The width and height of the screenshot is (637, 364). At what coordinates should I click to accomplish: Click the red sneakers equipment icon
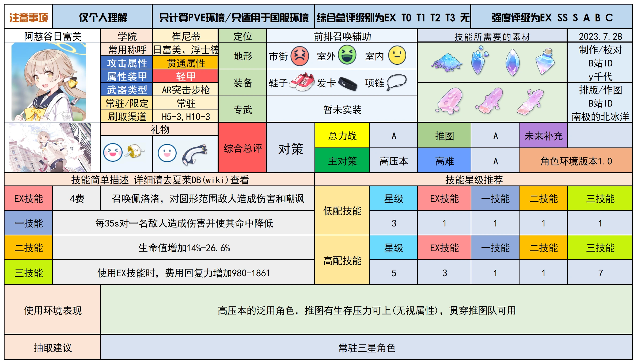coord(302,82)
